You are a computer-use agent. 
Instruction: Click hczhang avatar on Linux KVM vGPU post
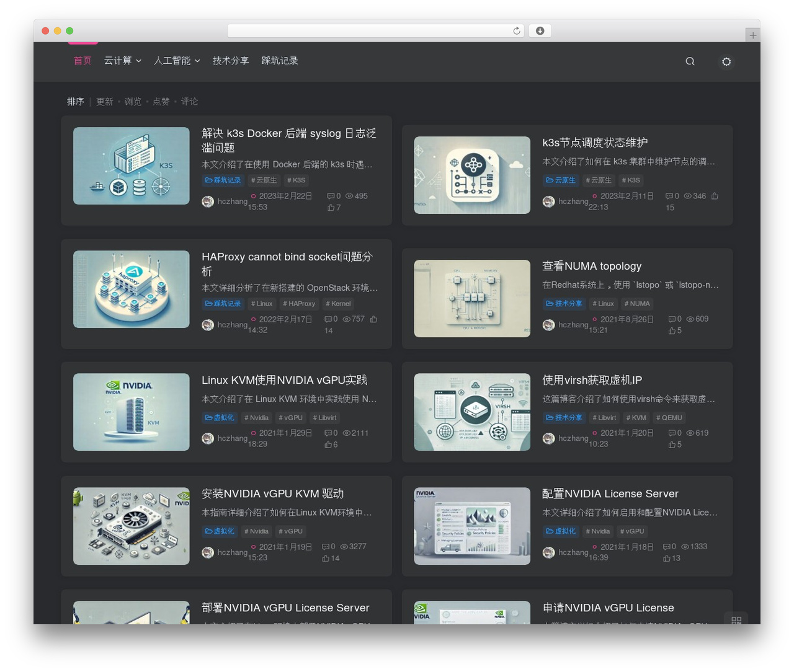pos(208,438)
